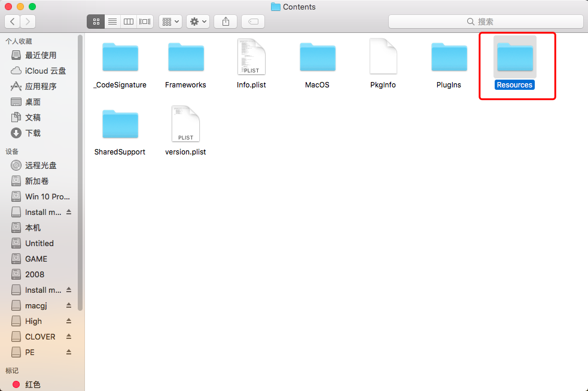Select the PkgInfo document
Viewport: 588px width, 391px height.
[383, 58]
